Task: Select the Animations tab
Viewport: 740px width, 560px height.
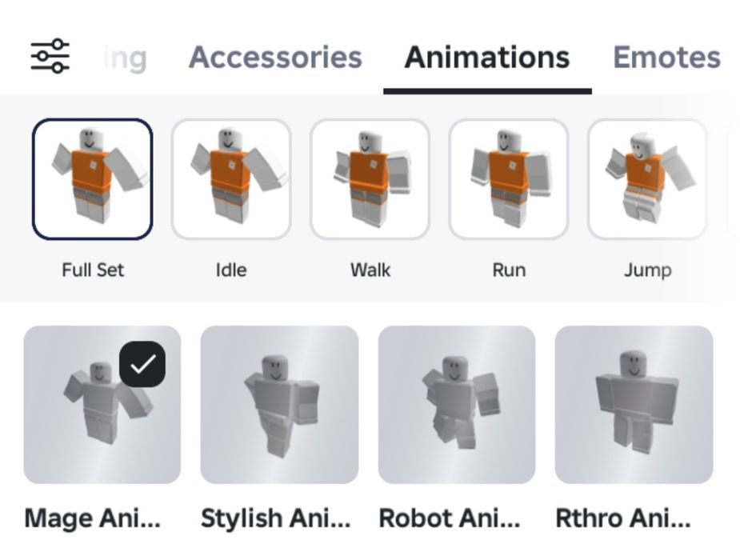Action: pyautogui.click(x=487, y=57)
